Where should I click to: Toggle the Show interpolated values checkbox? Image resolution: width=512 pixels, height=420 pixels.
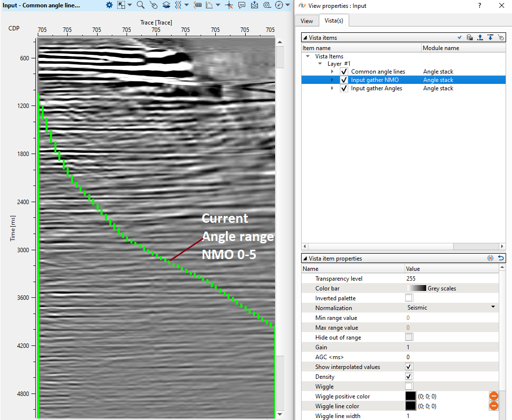pyautogui.click(x=409, y=367)
